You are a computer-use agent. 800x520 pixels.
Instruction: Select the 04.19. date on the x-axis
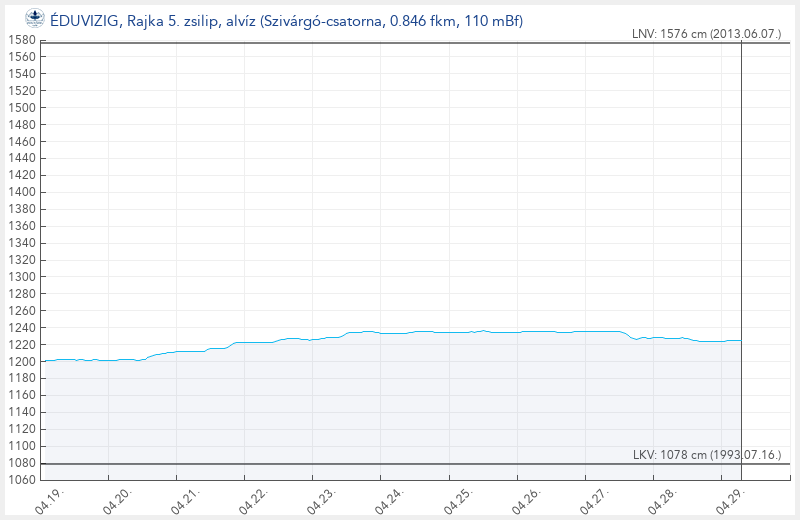point(49,499)
